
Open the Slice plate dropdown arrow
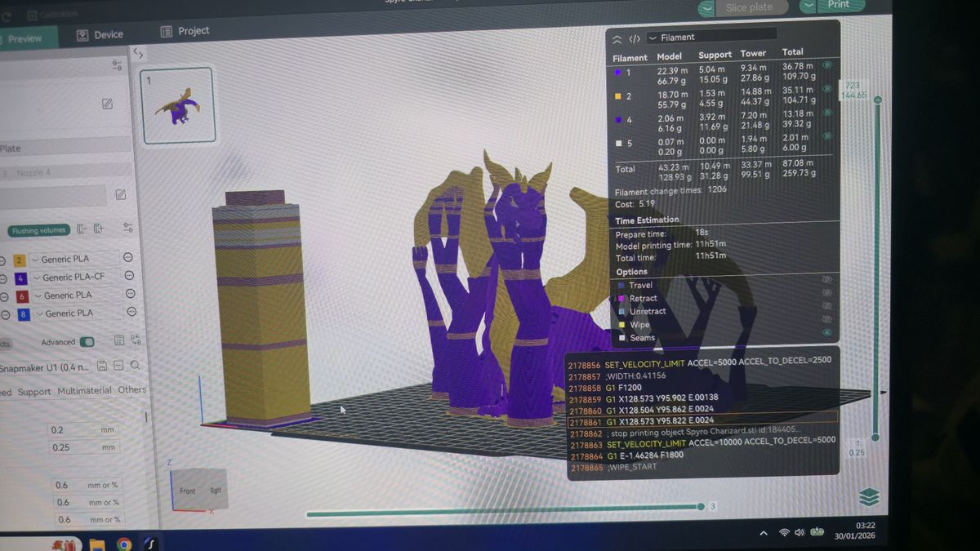point(707,8)
